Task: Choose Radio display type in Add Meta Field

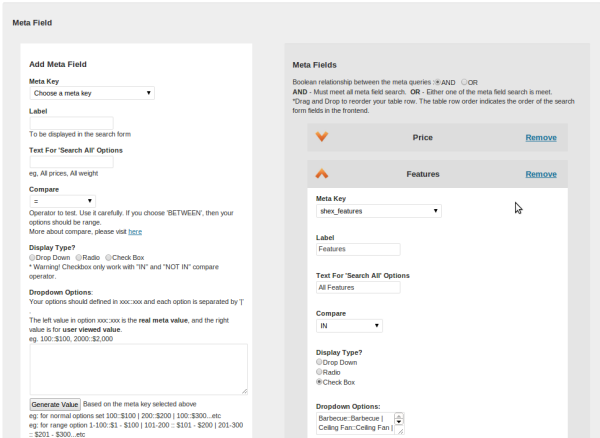Action: [x=80, y=257]
